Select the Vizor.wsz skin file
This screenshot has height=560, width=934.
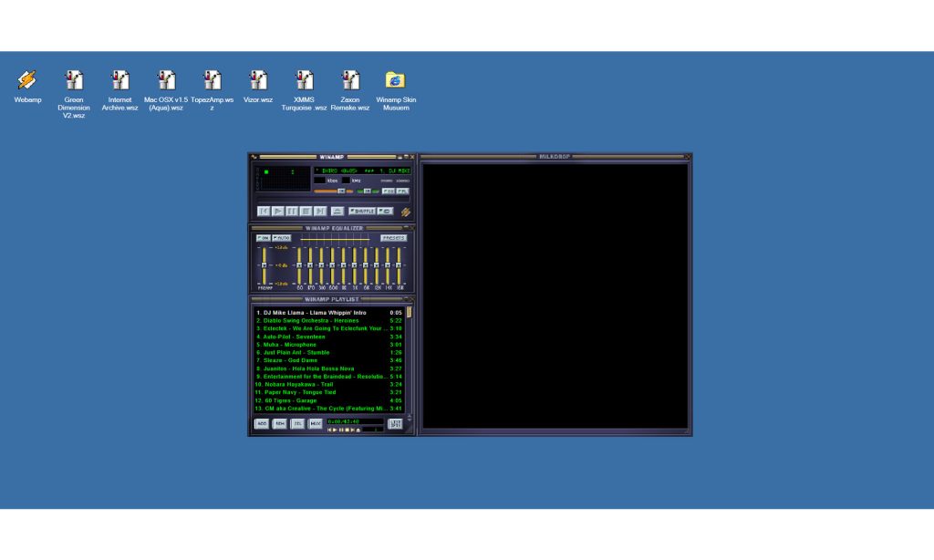tap(258, 87)
